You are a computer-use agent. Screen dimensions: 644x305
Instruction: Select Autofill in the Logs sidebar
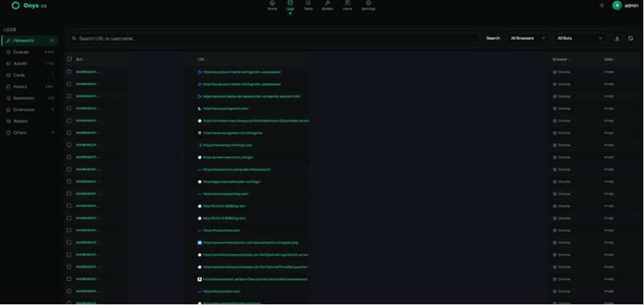point(30,63)
